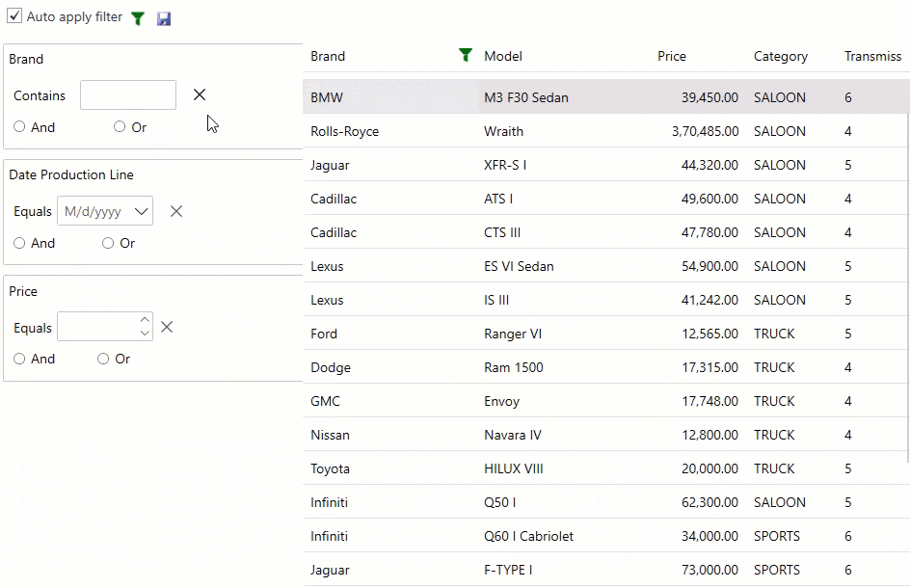Image resolution: width=910 pixels, height=588 pixels.
Task: Open the date picker dropdown arrow
Action: (x=142, y=211)
